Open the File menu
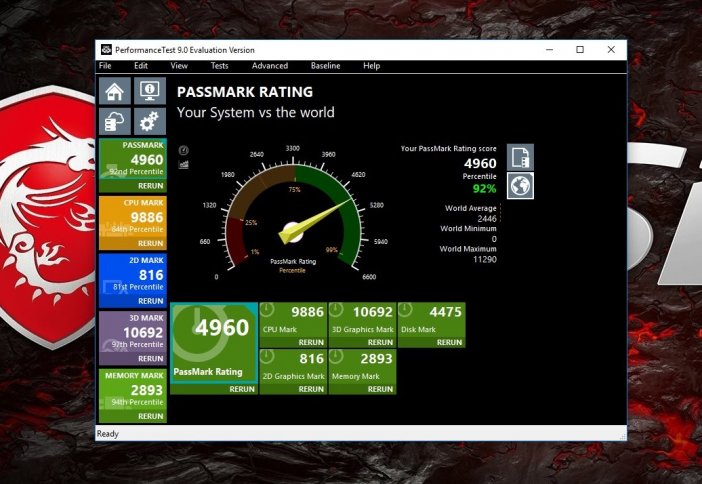Screen dimensions: 702x484 [x=105, y=66]
